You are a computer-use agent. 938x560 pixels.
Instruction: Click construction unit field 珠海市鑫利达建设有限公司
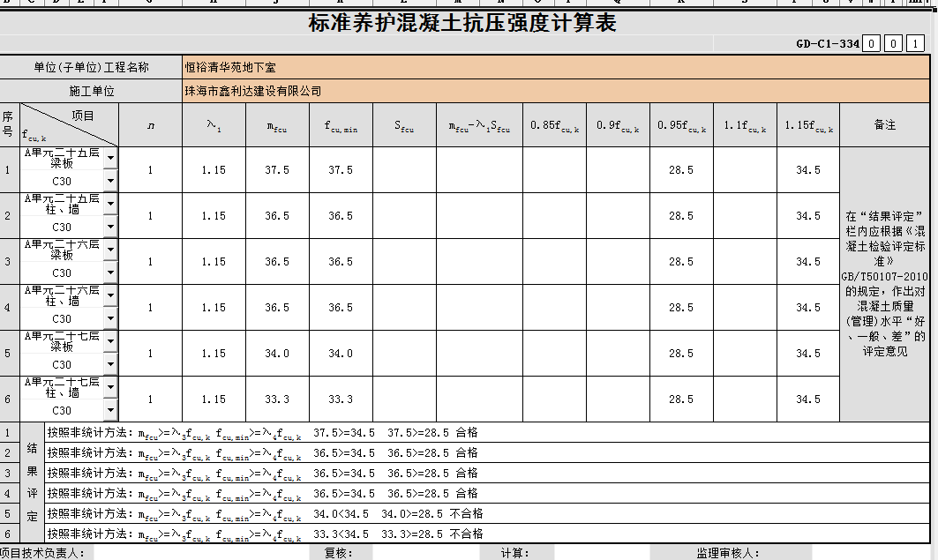556,91
